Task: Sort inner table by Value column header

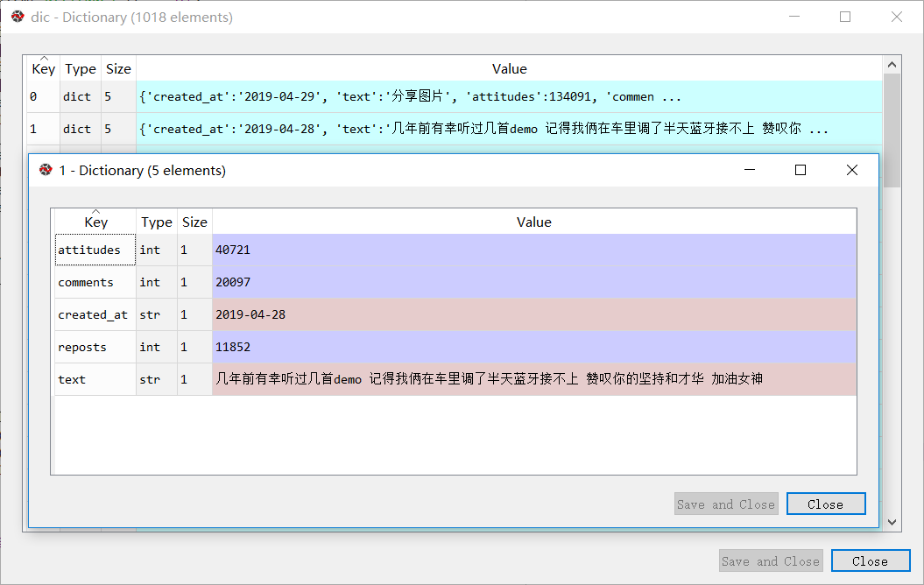Action: click(x=534, y=222)
